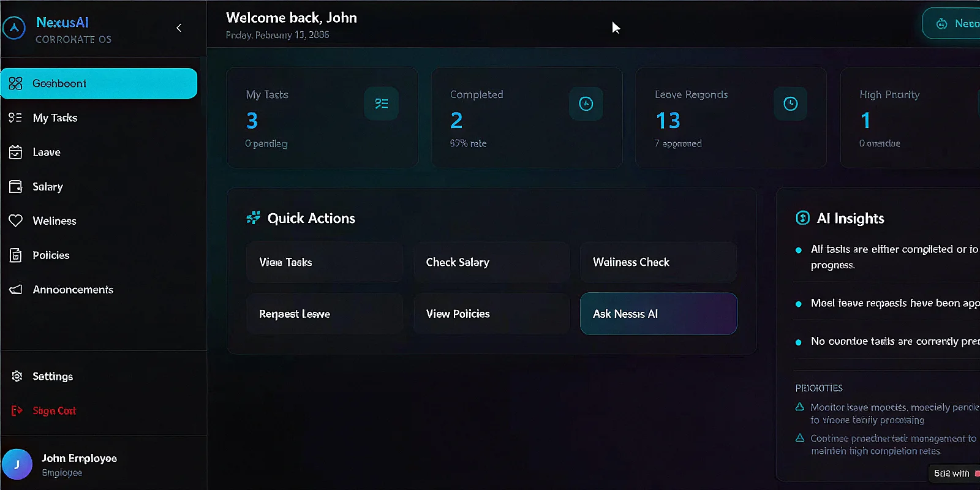Click the Completed card clock icon
Screen dimensions: 980x490
(586, 104)
